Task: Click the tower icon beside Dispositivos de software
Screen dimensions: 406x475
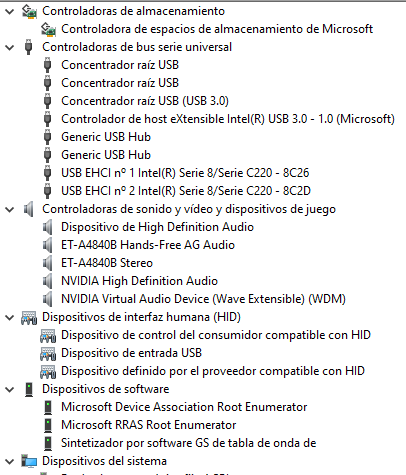Action: point(29,389)
